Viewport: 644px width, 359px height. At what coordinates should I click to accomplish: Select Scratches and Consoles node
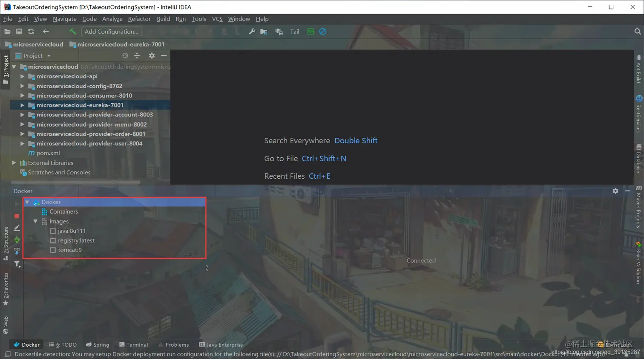55,172
